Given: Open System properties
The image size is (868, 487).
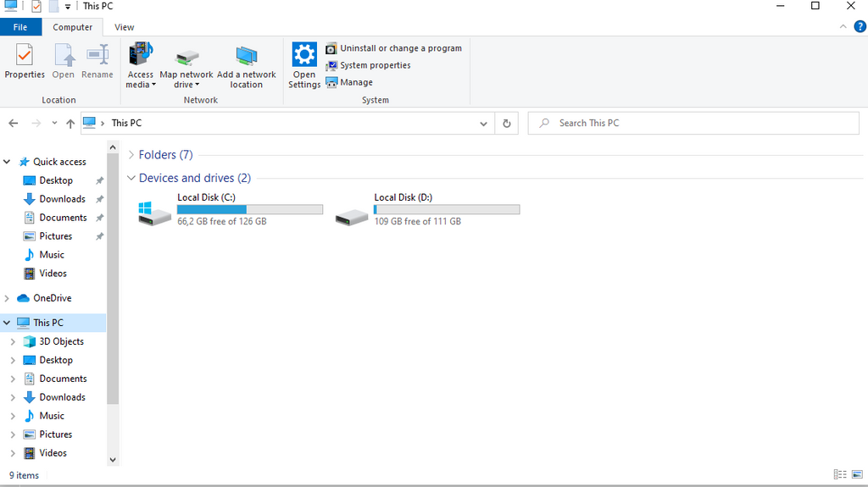Looking at the screenshot, I should click(x=369, y=65).
